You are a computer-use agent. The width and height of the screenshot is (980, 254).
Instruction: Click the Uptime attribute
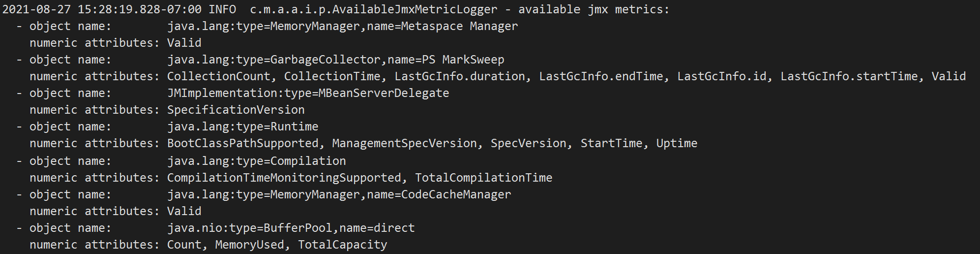click(677, 143)
